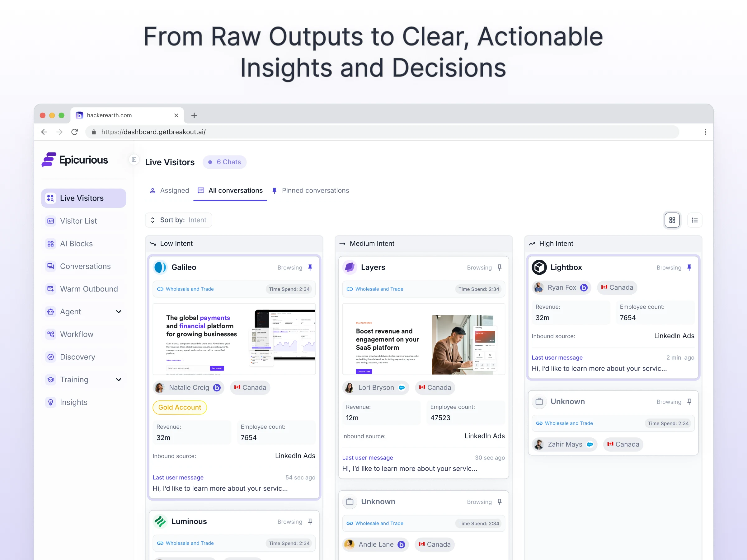Open Wholesale and Trade link in Layers card

click(379, 289)
